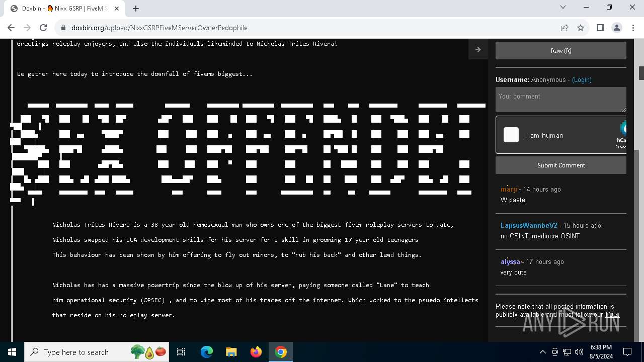Bookmark this tab with star icon
Viewport: 644px width, 362px height.
[x=581, y=28]
